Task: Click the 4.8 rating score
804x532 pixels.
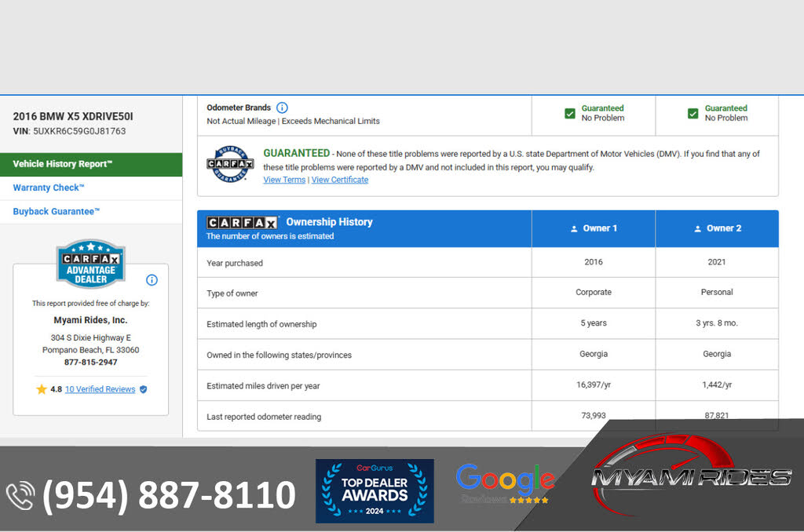Action: tap(57, 389)
